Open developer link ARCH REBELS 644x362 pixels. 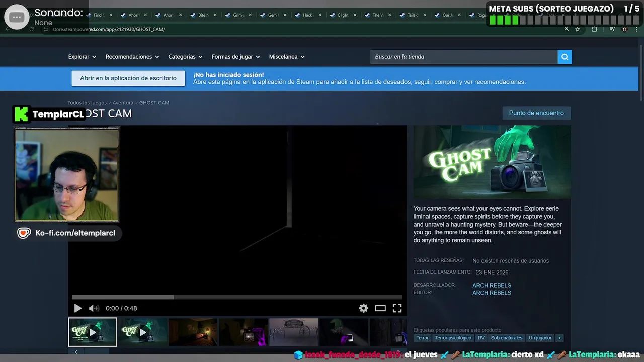point(492,285)
